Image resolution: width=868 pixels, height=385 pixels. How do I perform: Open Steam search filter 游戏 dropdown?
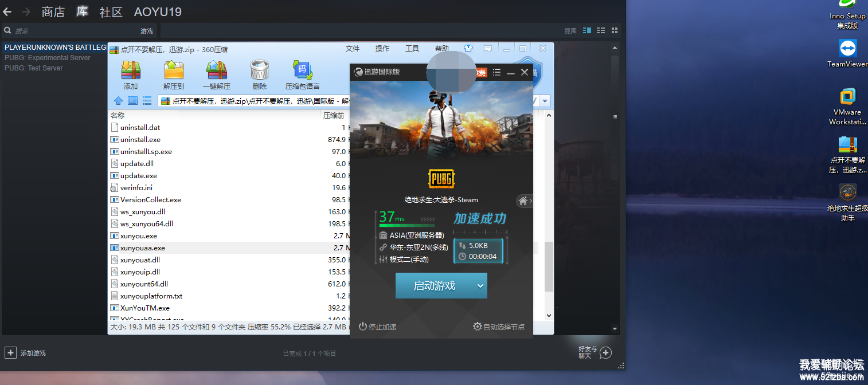(x=147, y=31)
